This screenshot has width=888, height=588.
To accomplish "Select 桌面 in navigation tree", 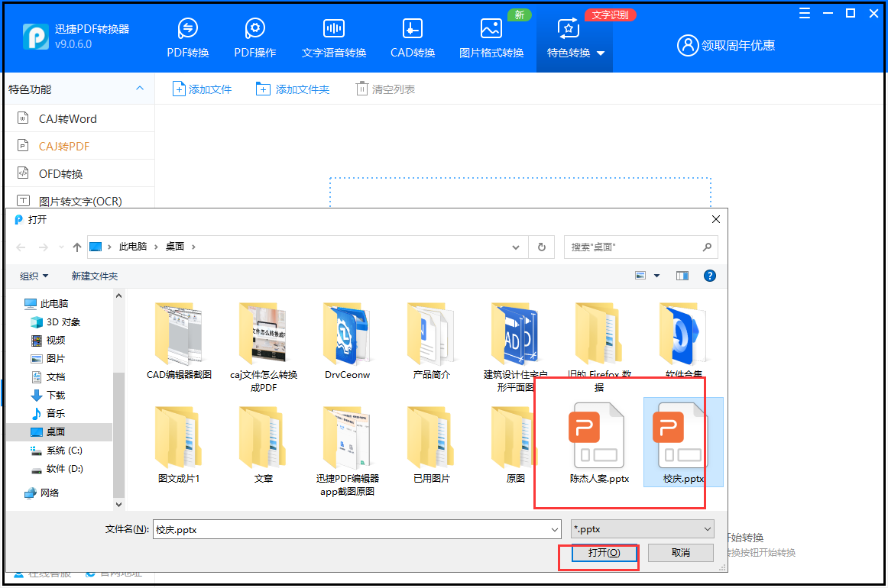I will [x=60, y=431].
